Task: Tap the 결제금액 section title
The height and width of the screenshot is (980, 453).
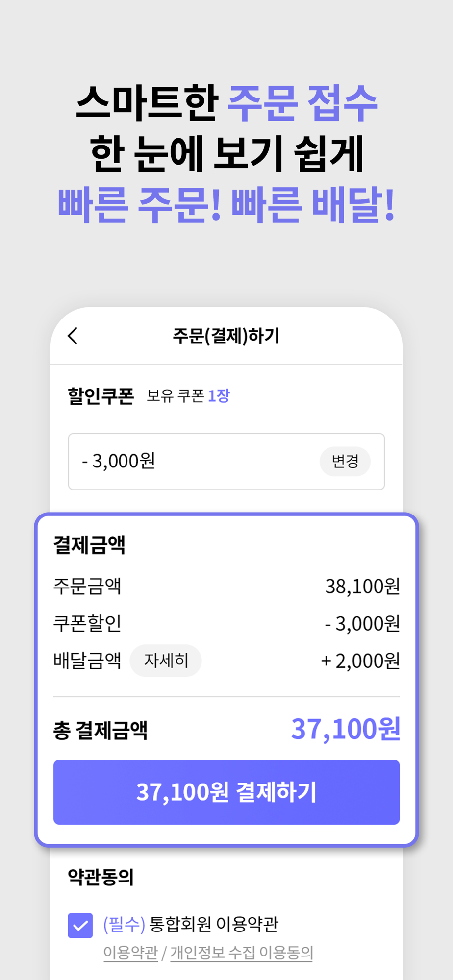Action: coord(89,544)
